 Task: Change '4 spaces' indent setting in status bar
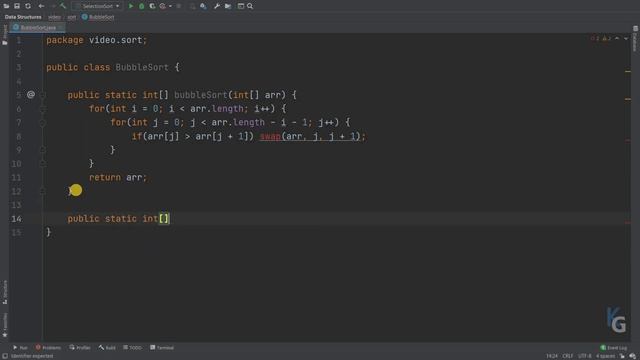(605, 356)
